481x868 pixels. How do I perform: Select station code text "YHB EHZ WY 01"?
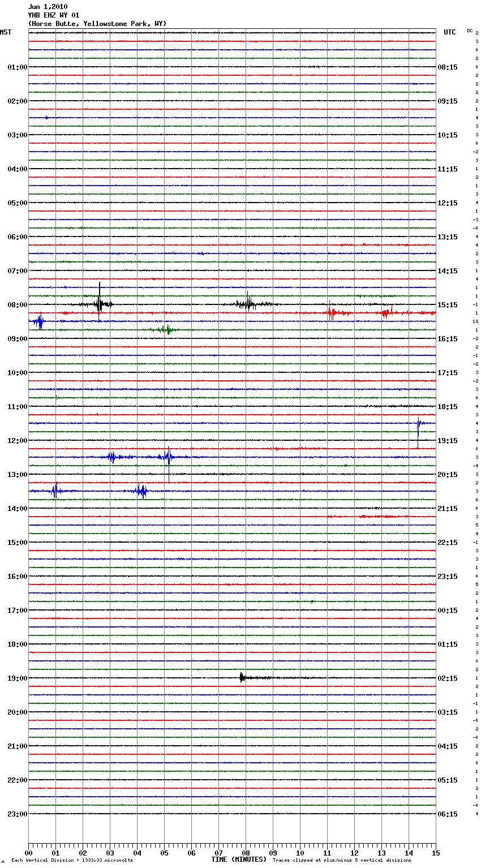tap(54, 15)
